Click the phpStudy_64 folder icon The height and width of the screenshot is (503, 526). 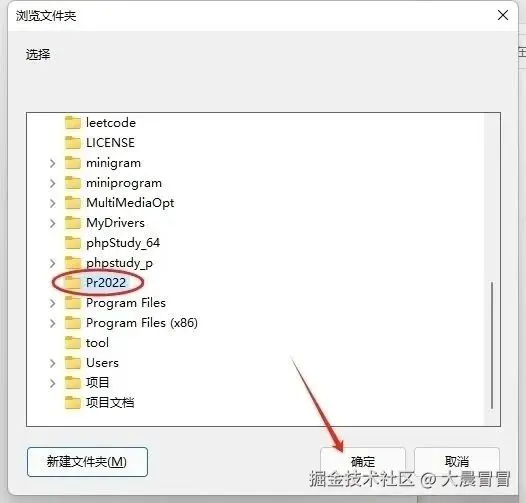[x=72, y=243]
